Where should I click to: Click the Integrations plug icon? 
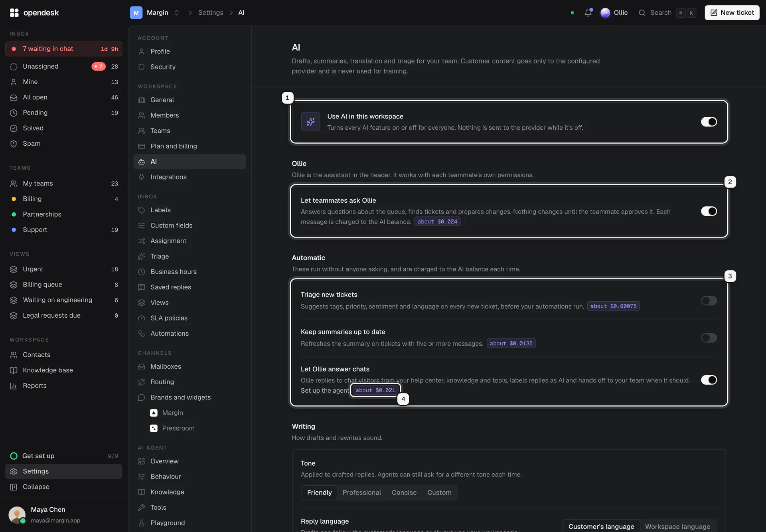coord(141,177)
